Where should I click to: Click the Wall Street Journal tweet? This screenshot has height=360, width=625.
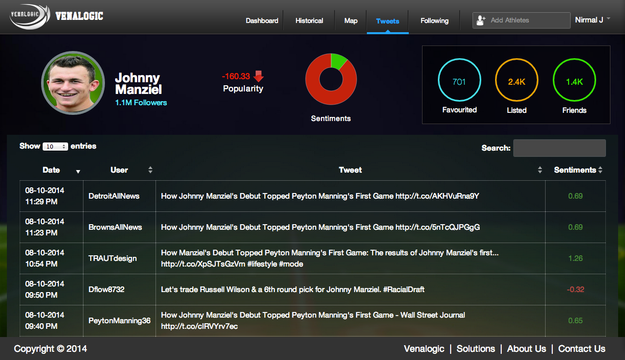point(313,321)
